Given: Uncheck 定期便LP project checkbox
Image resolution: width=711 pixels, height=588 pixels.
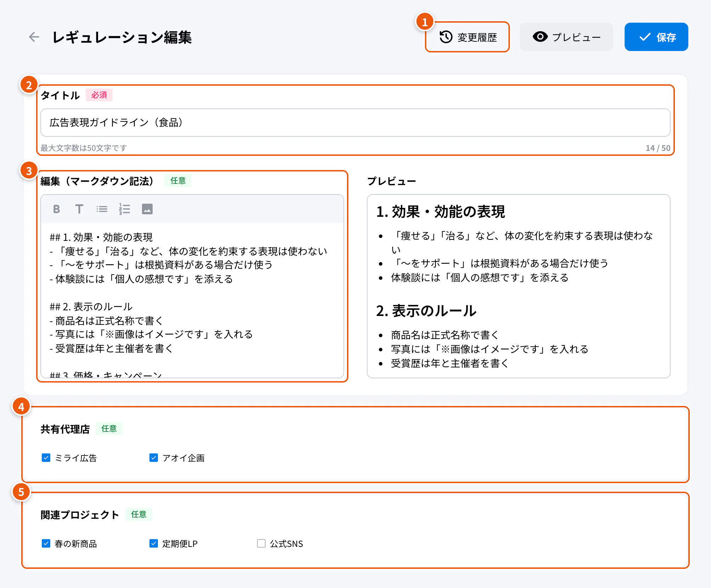Looking at the screenshot, I should [x=154, y=543].
